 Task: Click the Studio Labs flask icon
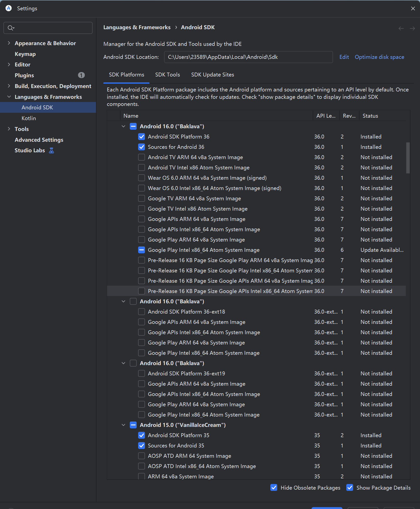(x=51, y=150)
